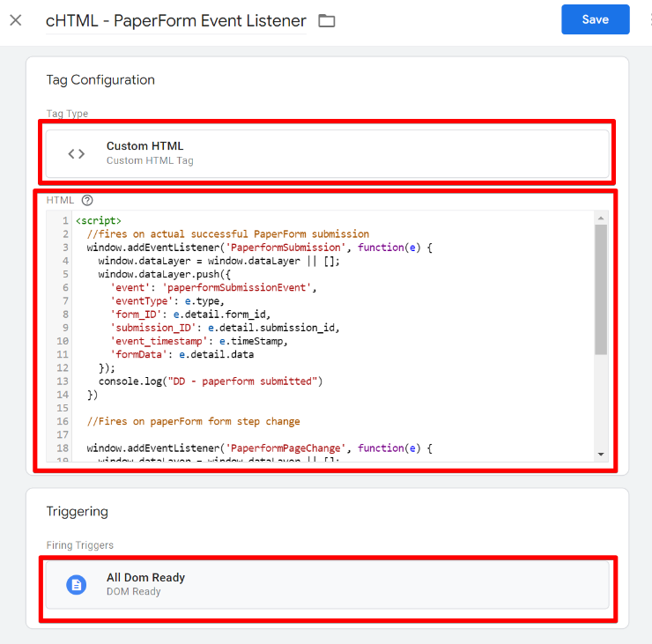
Task: Close the tag editor with the X icon
Action: 16,20
